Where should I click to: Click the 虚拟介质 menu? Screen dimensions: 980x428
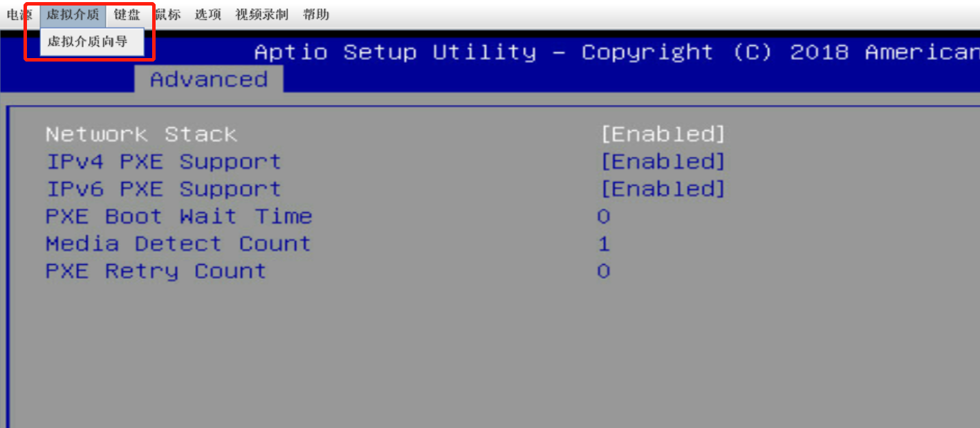[x=73, y=15]
